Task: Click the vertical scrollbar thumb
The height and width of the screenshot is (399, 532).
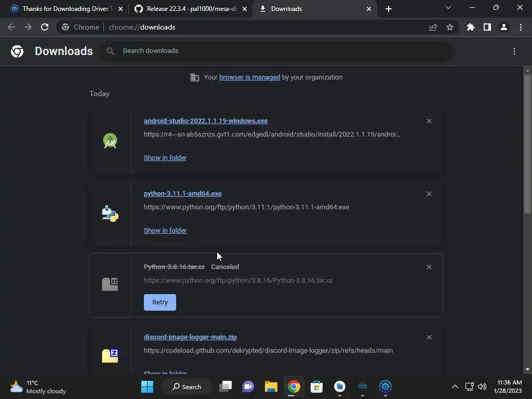Action: (527, 144)
